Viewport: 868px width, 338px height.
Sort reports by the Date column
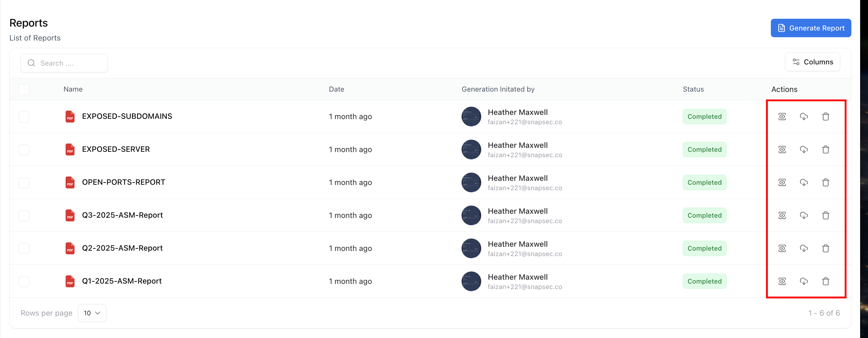pos(336,89)
